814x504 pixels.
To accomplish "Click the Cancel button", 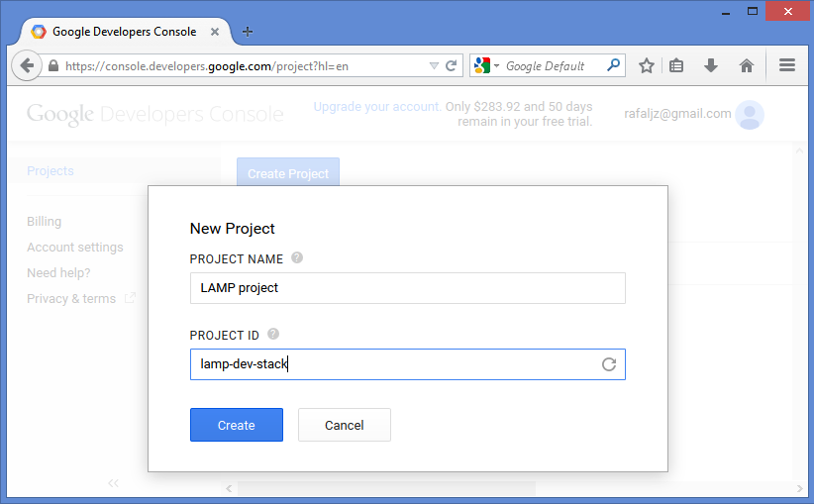I will (345, 425).
